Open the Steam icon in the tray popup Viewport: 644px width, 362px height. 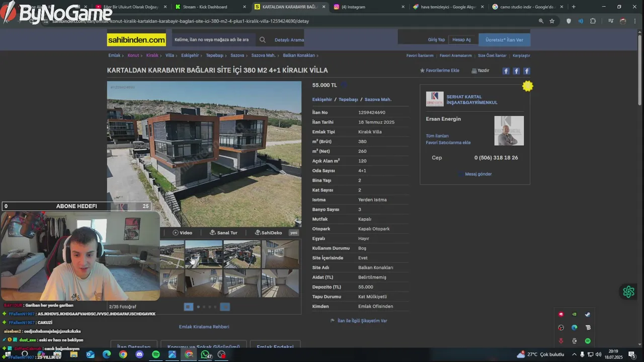[x=587, y=314]
